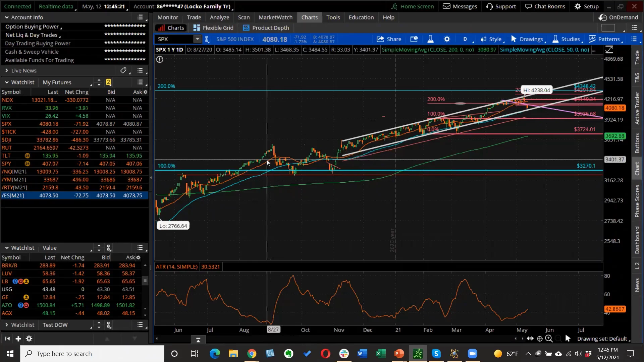
Task: Open the Home Screen link
Action: click(x=413, y=6)
